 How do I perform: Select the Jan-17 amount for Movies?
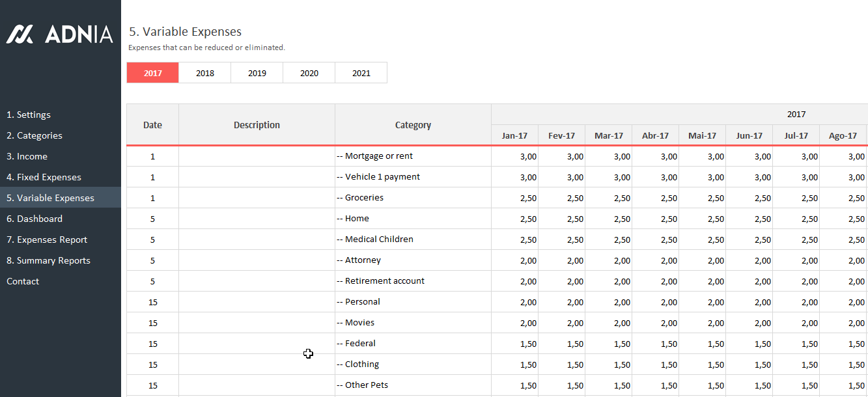tap(514, 323)
